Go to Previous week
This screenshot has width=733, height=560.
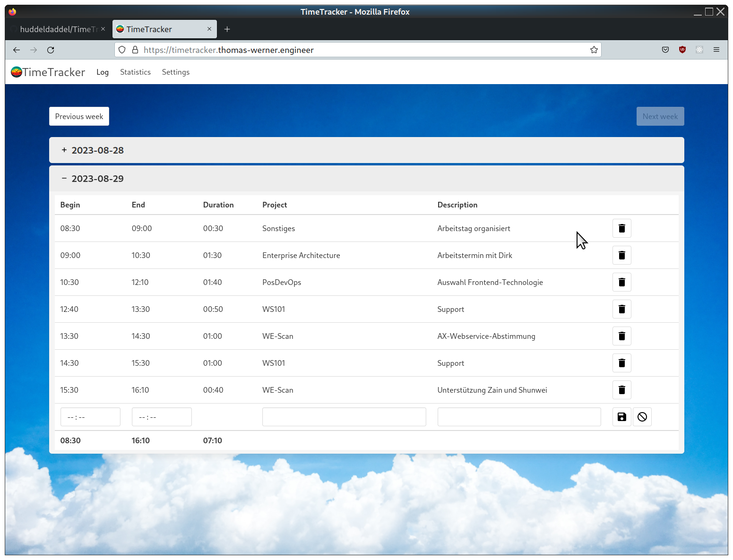tap(79, 116)
